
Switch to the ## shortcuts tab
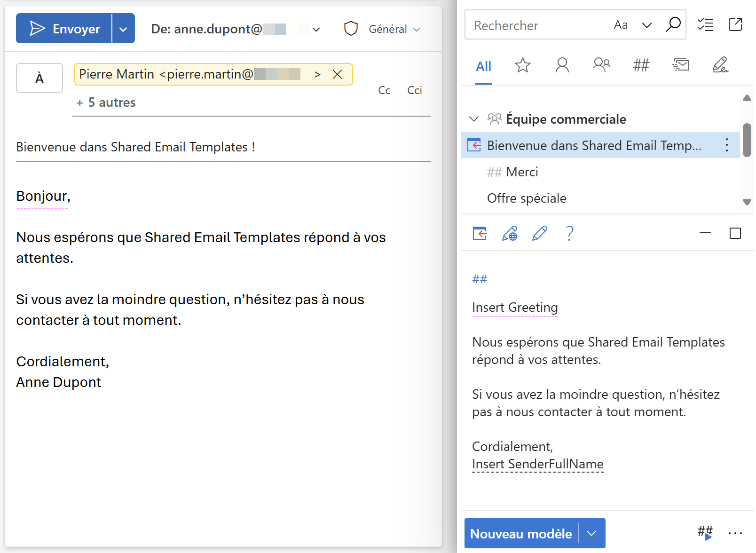641,65
